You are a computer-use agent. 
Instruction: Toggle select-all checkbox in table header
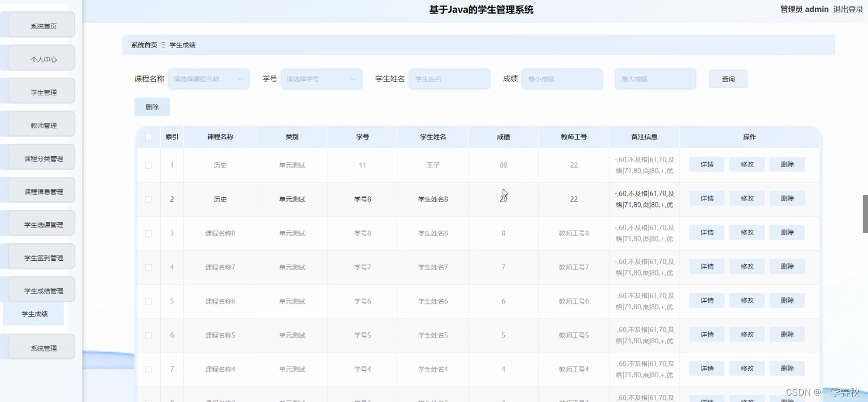(x=148, y=137)
